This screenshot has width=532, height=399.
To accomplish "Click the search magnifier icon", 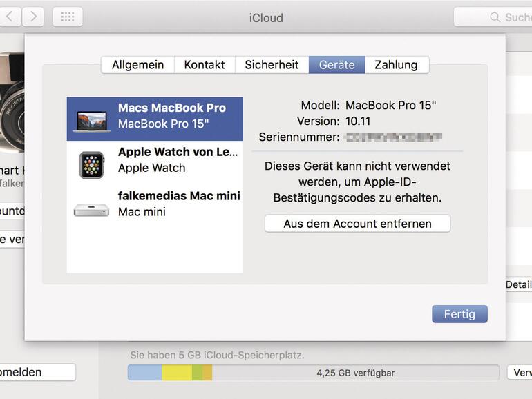I will pyautogui.click(x=495, y=17).
